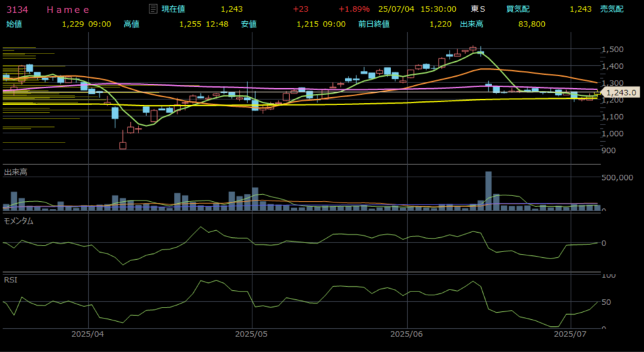Click the 2025/04 date axis label
The height and width of the screenshot is (352, 644).
pos(89,335)
